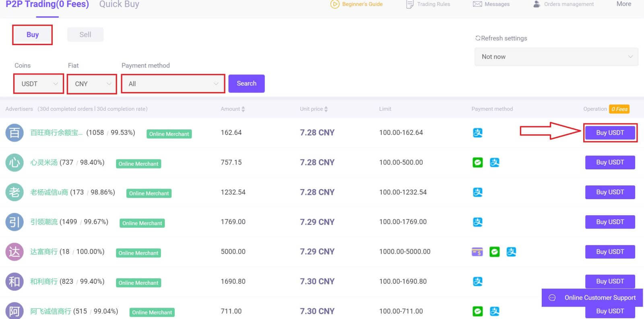Open the 老杨诚信u商 merchant profile name

click(x=49, y=192)
